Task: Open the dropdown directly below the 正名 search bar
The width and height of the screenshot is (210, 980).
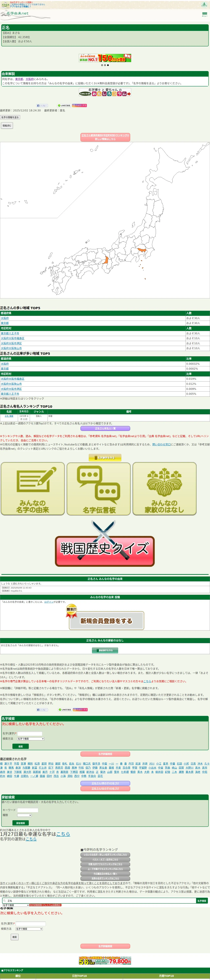Action: [x=16, y=905]
